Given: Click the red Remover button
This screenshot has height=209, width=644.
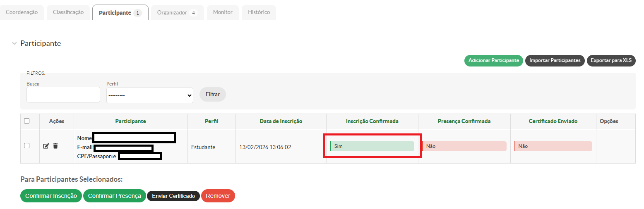Looking at the screenshot, I should click(x=218, y=196).
